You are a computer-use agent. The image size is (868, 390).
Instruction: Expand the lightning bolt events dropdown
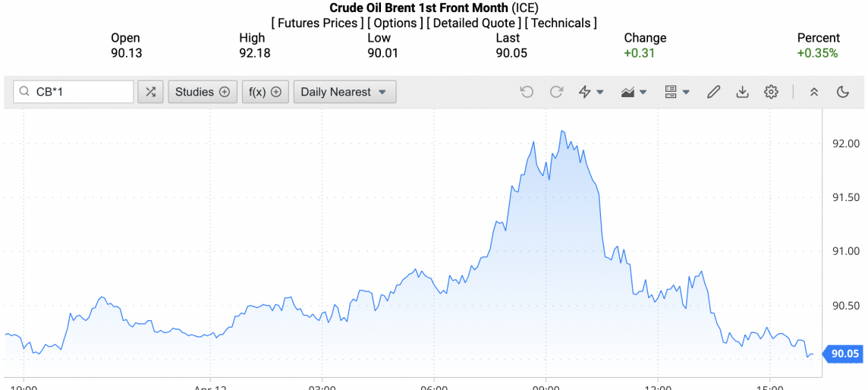point(591,92)
